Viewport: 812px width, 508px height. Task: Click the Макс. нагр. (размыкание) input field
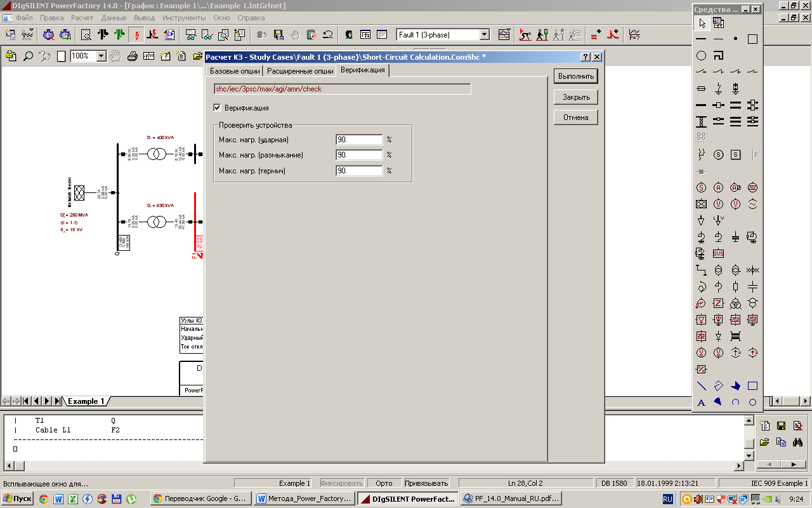(359, 155)
